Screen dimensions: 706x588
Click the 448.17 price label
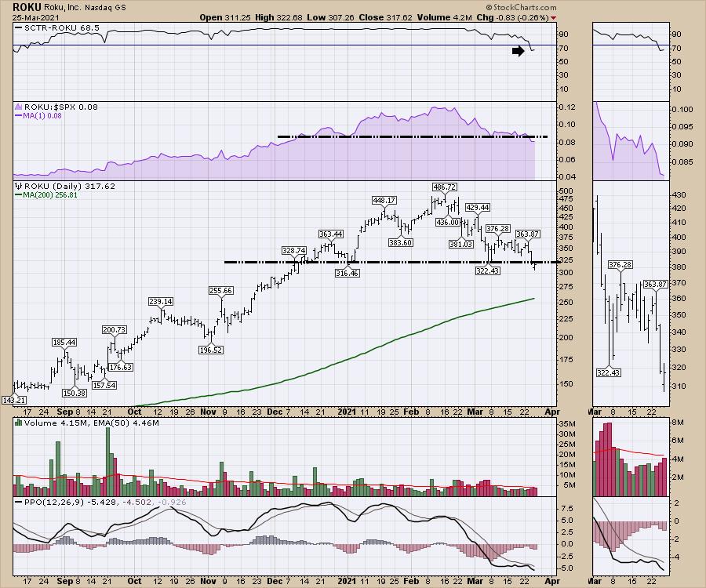pos(384,200)
